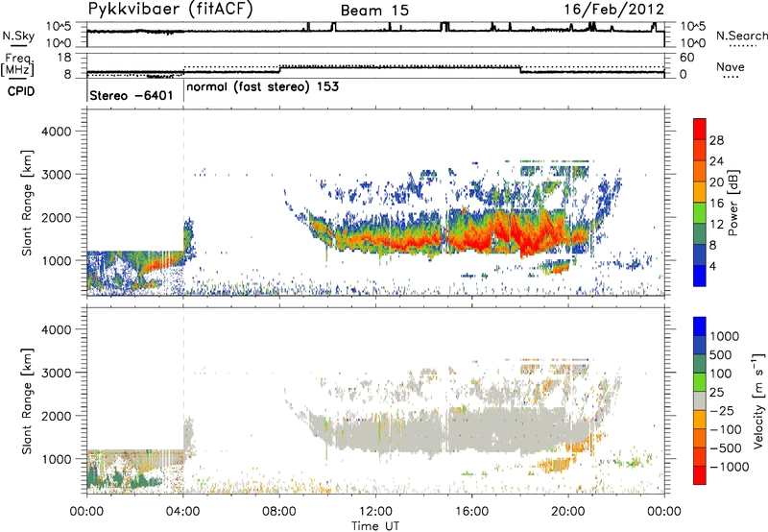Viewport: 768px width, 532px height.
Task: Click the "20" power colorbar label
Action: point(716,182)
